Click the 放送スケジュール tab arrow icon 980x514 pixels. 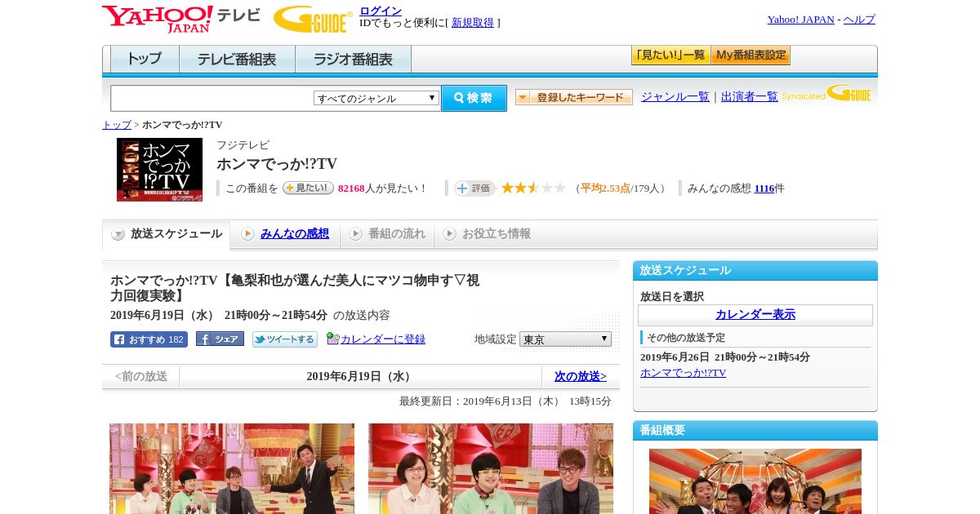pos(118,234)
